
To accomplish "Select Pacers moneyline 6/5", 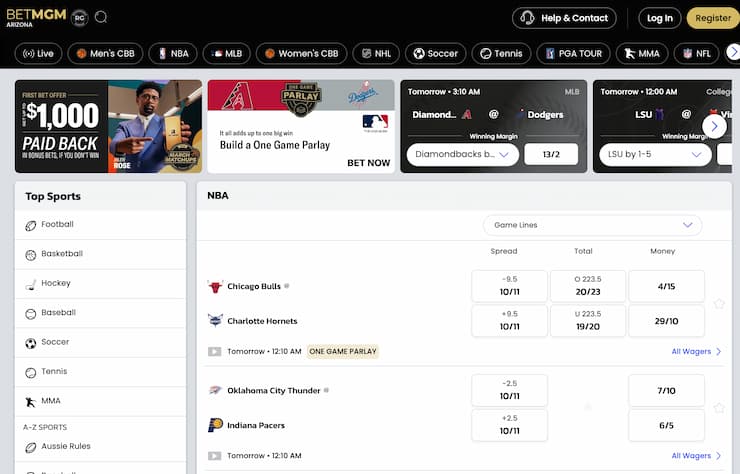I will click(x=666, y=425).
